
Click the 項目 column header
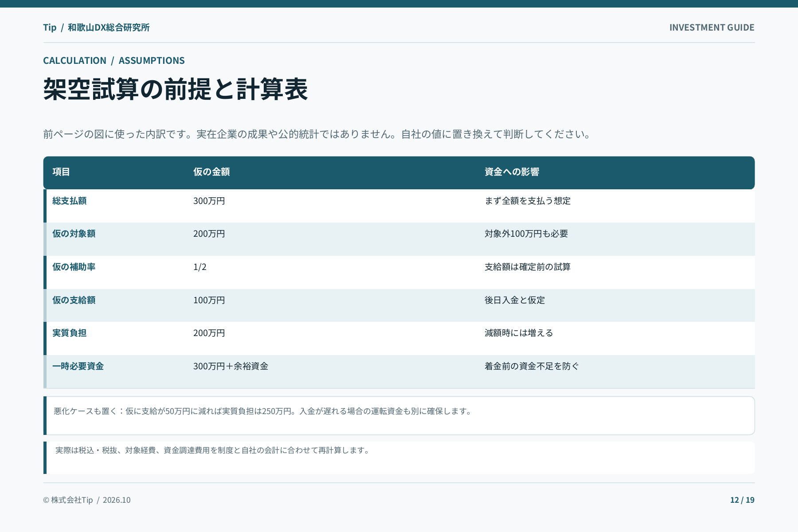tap(61, 172)
